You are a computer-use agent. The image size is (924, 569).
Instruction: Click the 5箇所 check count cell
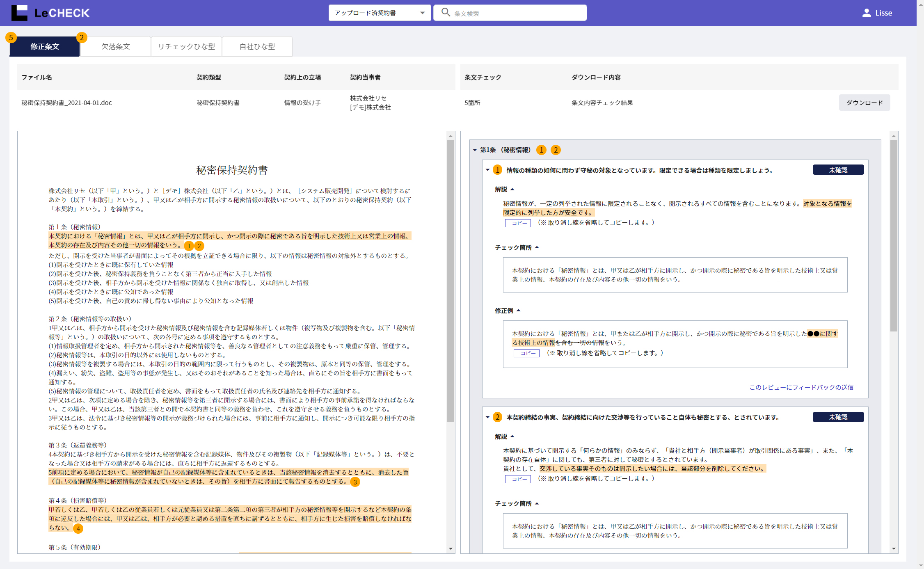point(472,103)
